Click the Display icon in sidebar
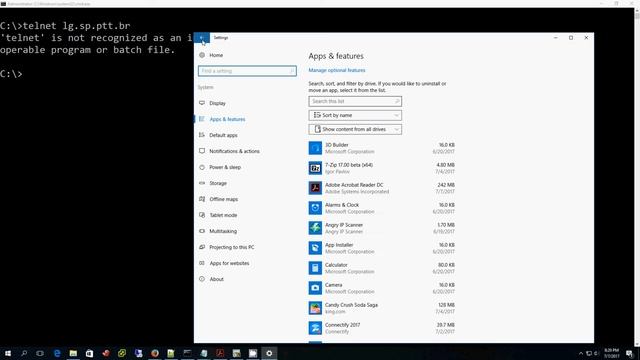The height and width of the screenshot is (360, 640). [202, 103]
